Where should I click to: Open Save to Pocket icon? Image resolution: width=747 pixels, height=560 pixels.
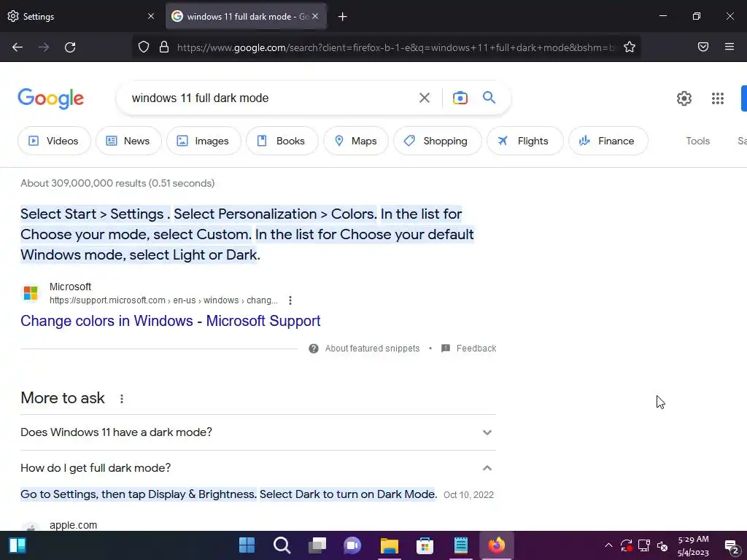click(x=703, y=47)
